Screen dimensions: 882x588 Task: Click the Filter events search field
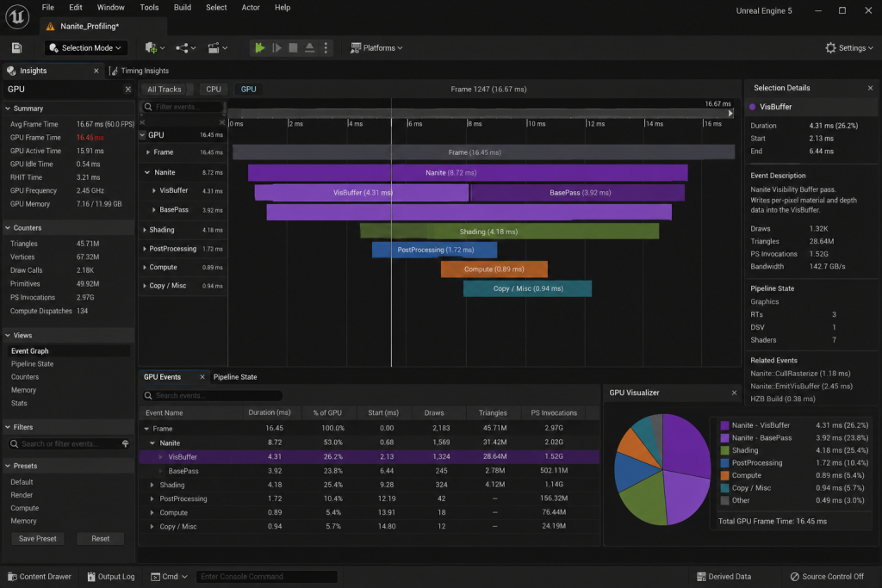[183, 107]
